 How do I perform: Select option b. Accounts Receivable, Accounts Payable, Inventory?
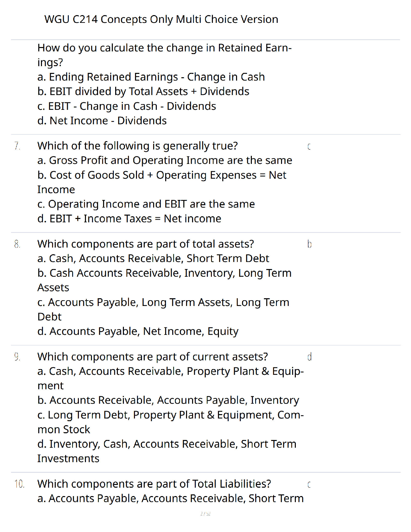(168, 400)
